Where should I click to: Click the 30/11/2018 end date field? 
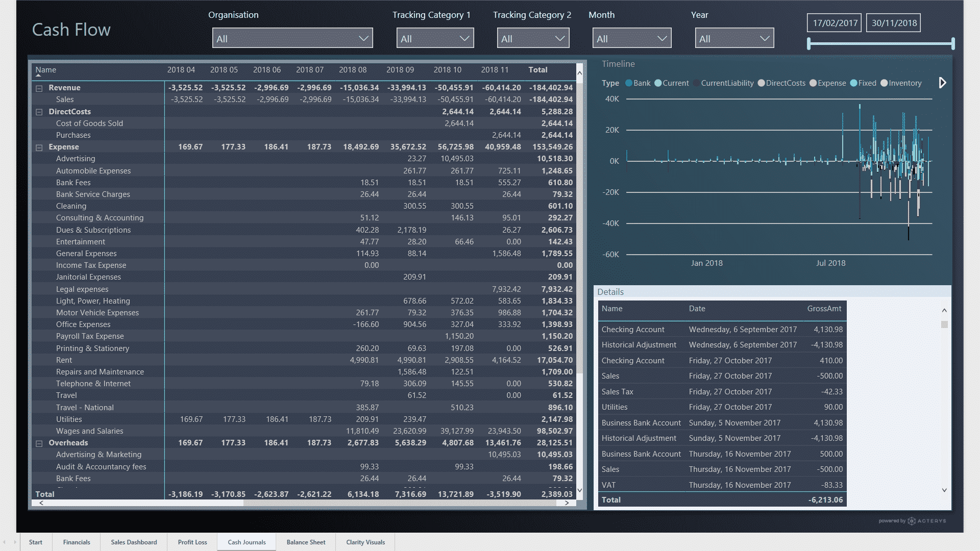(893, 22)
